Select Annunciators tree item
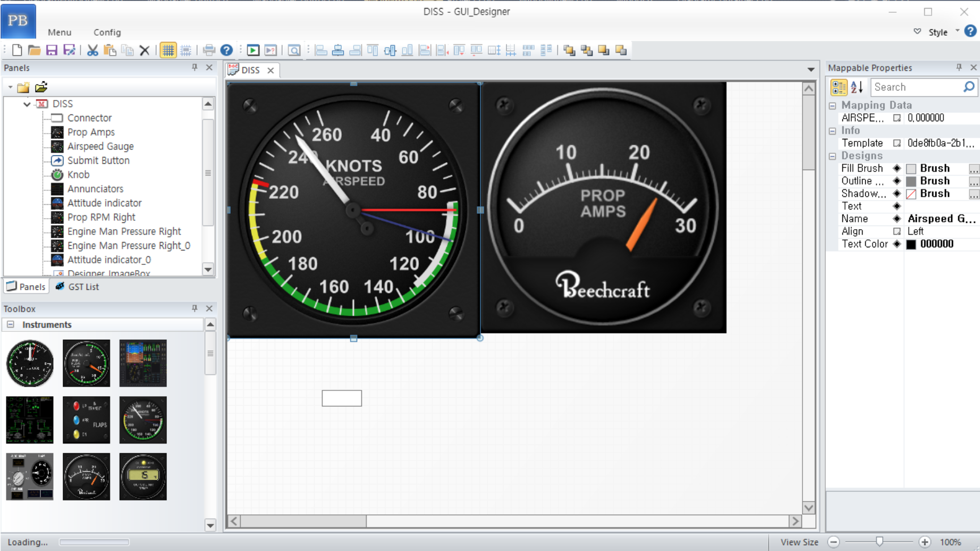The image size is (980, 551). (x=95, y=189)
